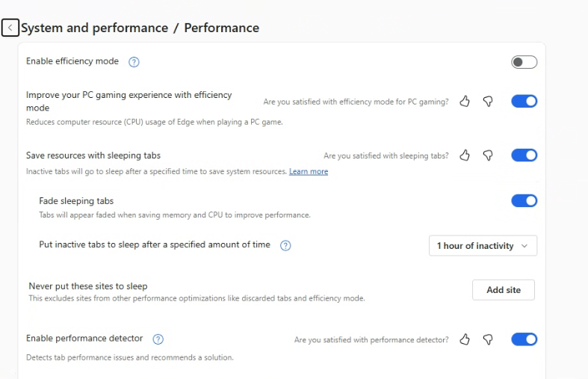Turn off sleeping tabs toggle
Viewport: 588px width, 379px height.
pos(524,155)
